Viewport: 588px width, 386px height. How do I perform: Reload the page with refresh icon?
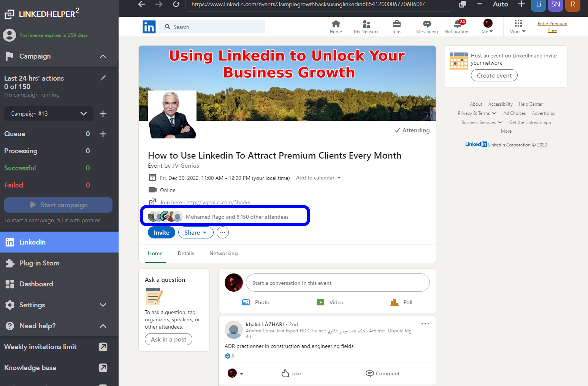pyautogui.click(x=176, y=4)
